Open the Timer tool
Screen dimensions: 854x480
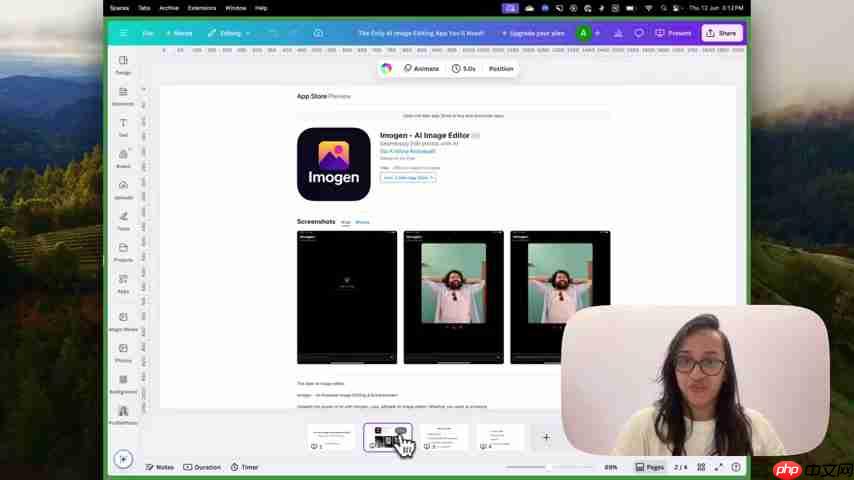click(x=244, y=467)
